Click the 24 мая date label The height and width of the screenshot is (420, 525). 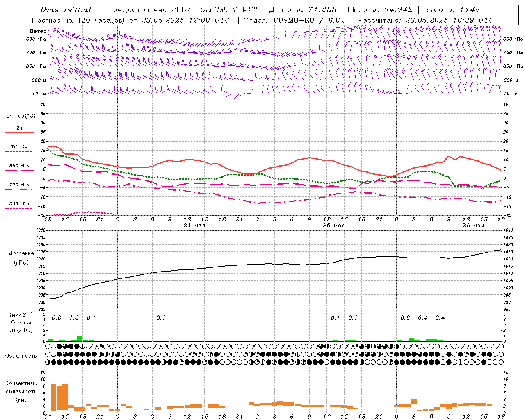click(x=194, y=226)
